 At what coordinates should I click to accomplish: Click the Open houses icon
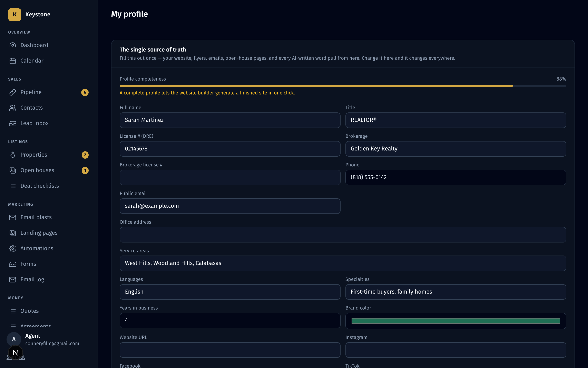[13, 170]
